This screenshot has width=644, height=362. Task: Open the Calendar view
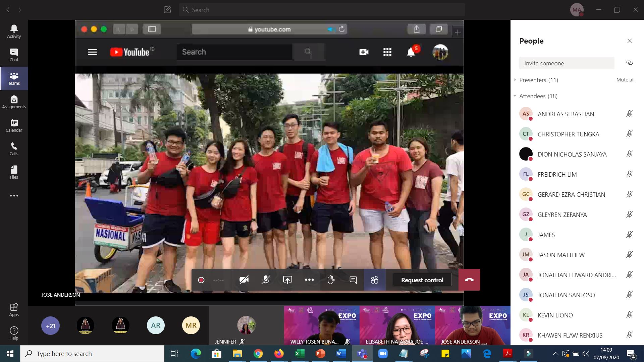pos(14,125)
